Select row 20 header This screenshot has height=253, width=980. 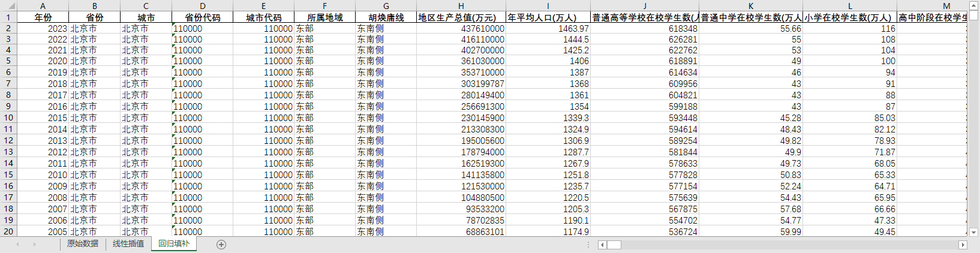click(8, 231)
